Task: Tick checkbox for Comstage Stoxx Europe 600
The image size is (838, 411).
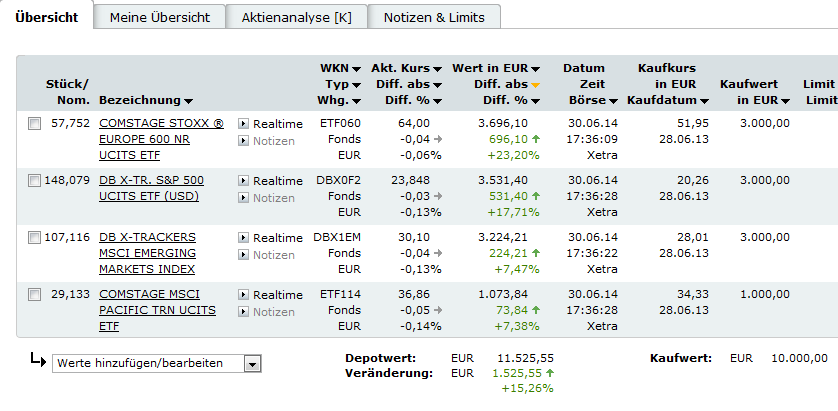Action: point(35,124)
